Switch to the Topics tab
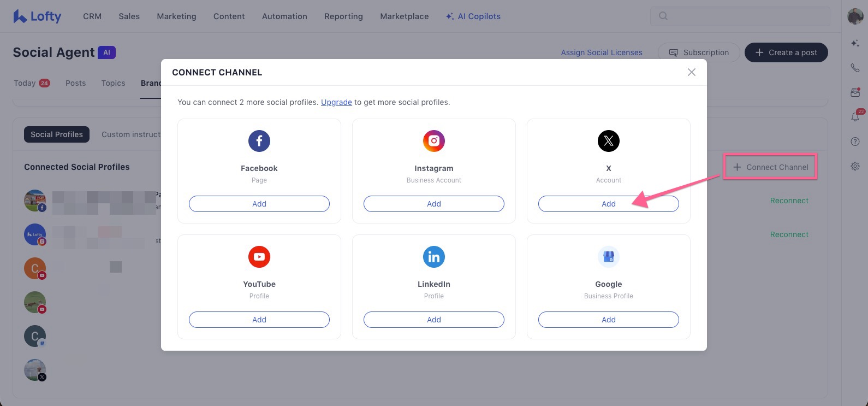The image size is (868, 406). pos(113,83)
